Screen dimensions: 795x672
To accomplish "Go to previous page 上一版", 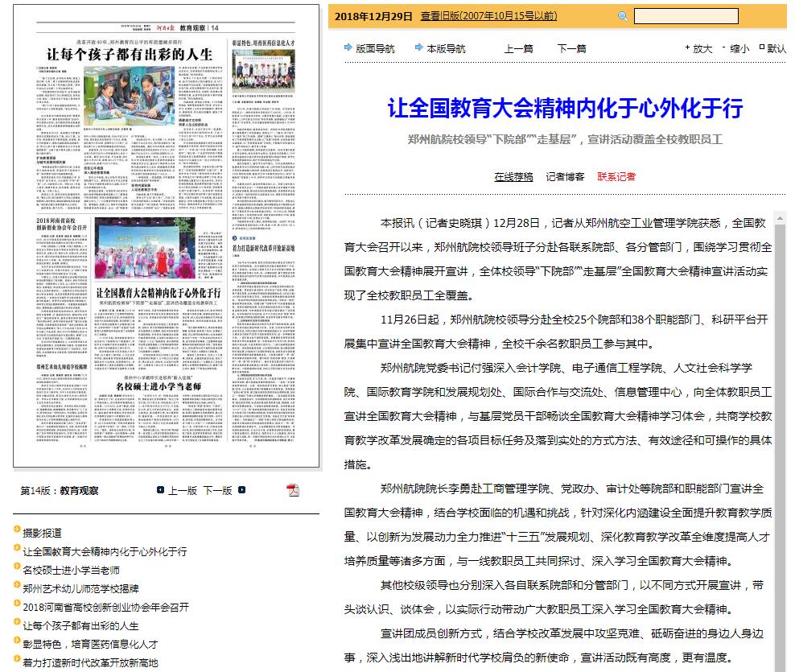I will click(183, 490).
